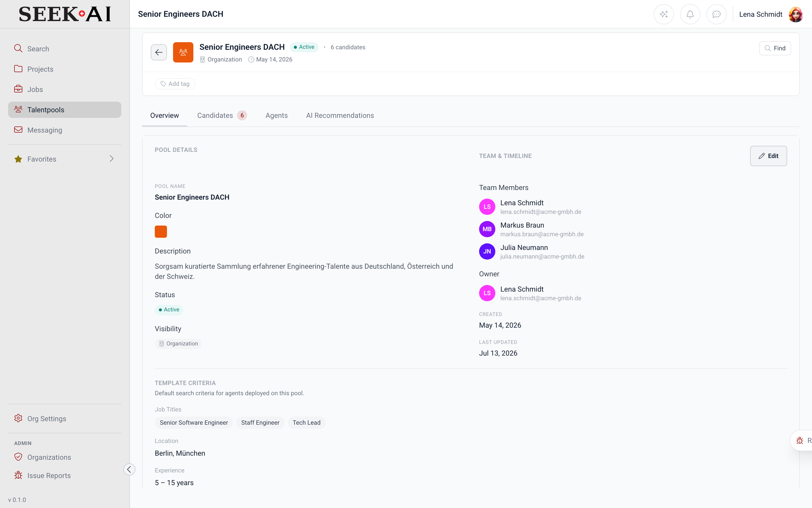Viewport: 812px width, 508px height.
Task: Switch to the Overview tab
Action: coord(164,116)
